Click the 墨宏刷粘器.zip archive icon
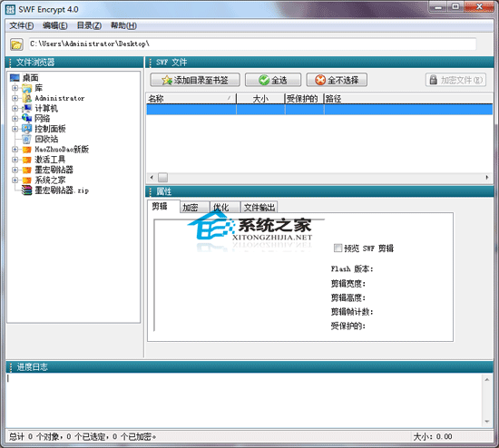 coord(26,190)
